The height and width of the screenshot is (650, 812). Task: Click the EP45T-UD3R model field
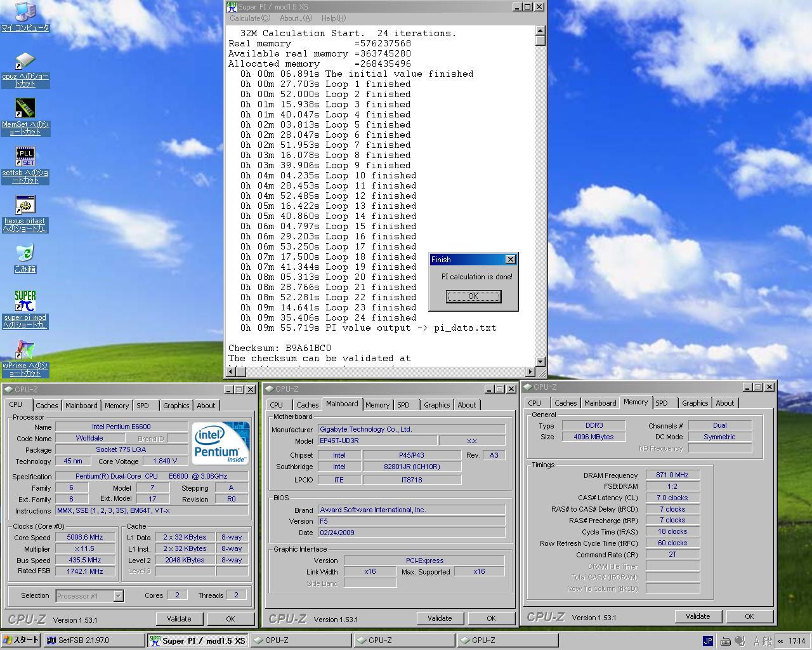pyautogui.click(x=377, y=441)
